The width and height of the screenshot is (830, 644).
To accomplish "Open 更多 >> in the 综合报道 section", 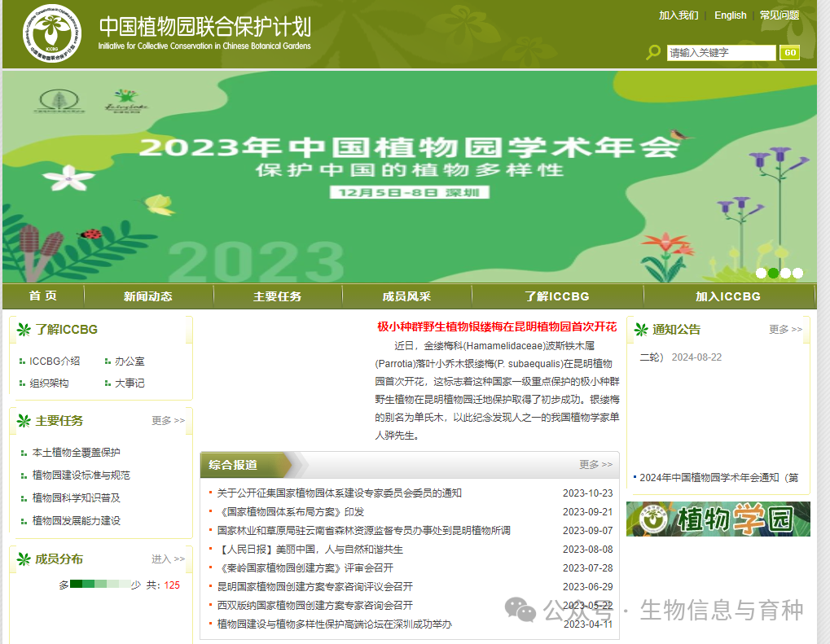I will [x=594, y=464].
